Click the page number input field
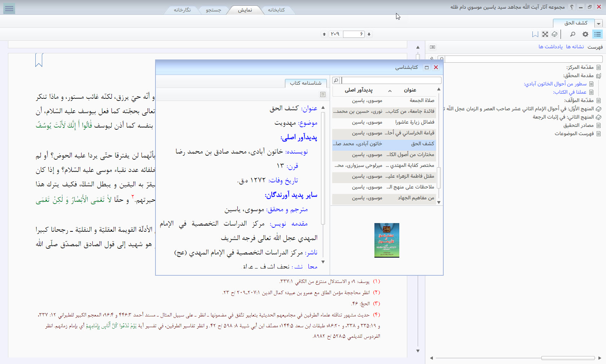The image size is (606, 364). (x=354, y=34)
